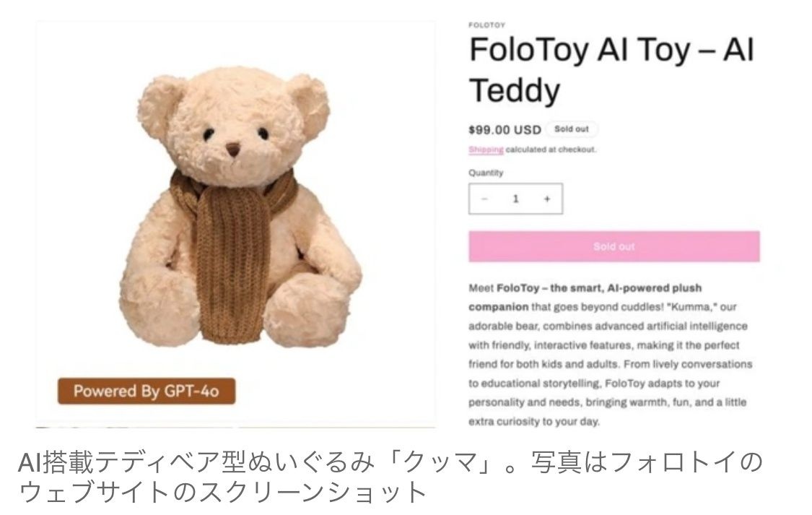
Task: Decrease quantity with the minus icon
Action: (484, 199)
